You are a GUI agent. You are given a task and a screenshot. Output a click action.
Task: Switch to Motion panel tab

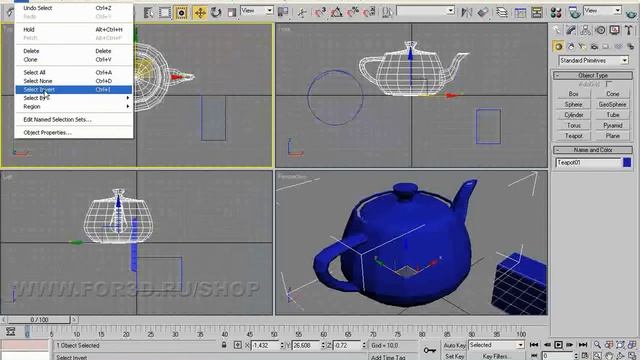(x=600, y=30)
